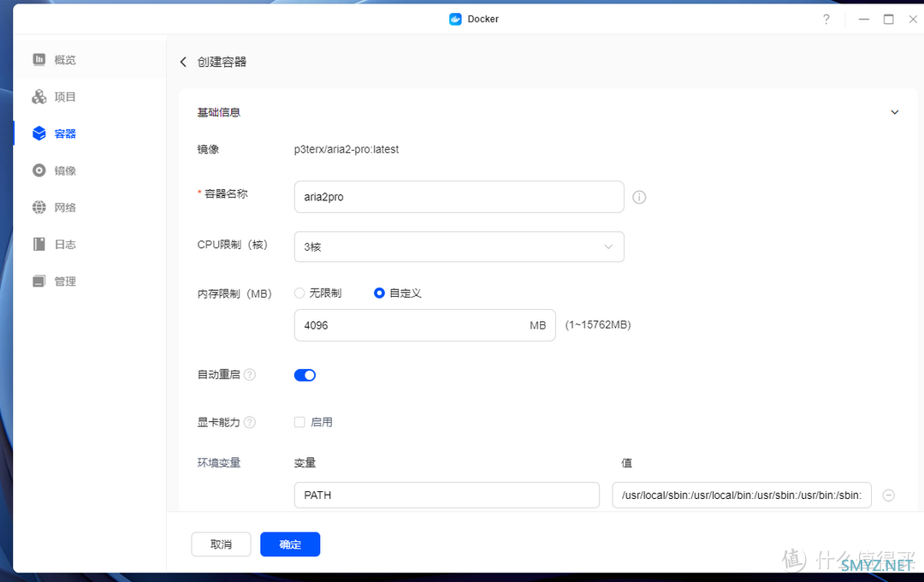Open the help question mark in title bar
924x582 pixels.
tap(826, 19)
